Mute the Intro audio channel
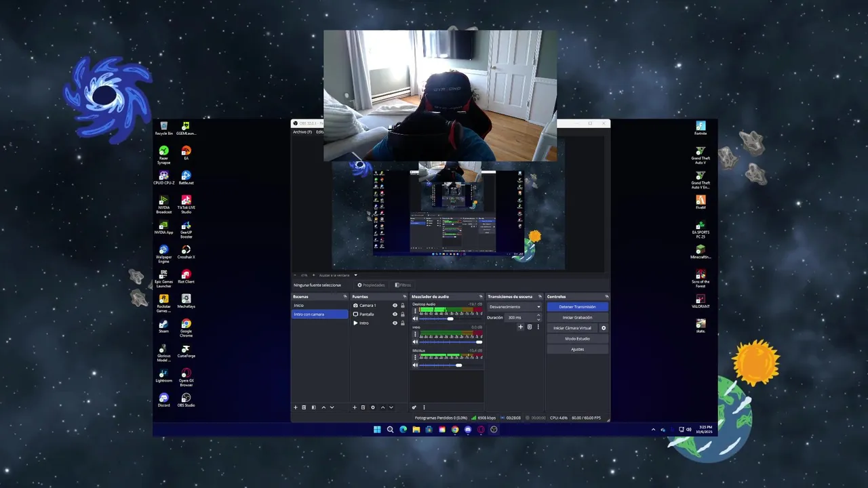The image size is (868, 488). click(x=416, y=342)
